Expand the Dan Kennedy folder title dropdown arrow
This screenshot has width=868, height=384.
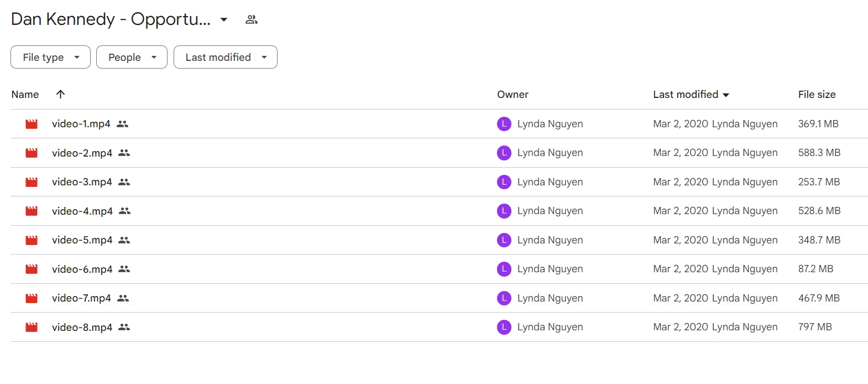tap(224, 19)
